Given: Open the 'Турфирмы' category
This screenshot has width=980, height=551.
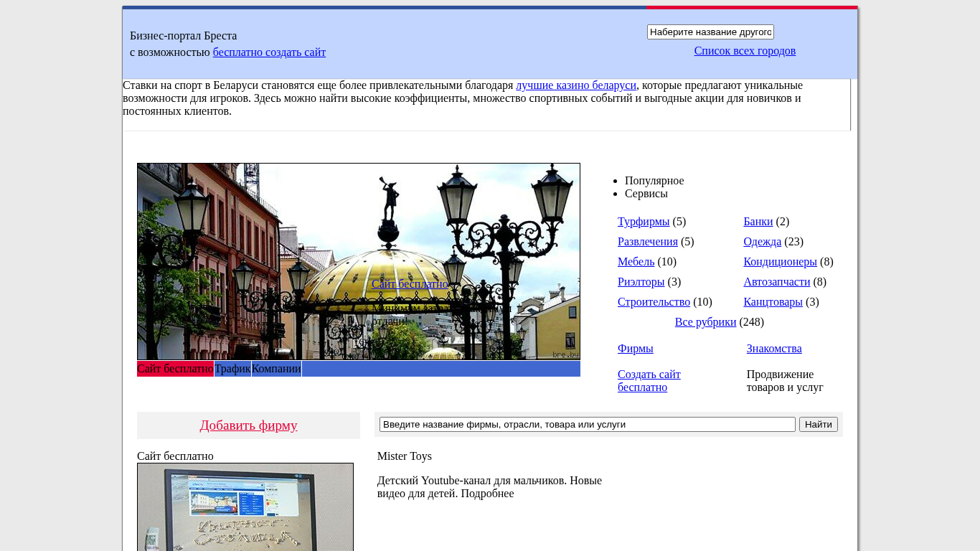Looking at the screenshot, I should pos(644,222).
